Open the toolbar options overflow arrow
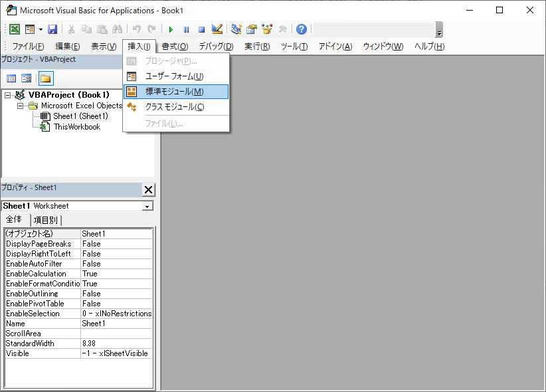 tap(440, 30)
